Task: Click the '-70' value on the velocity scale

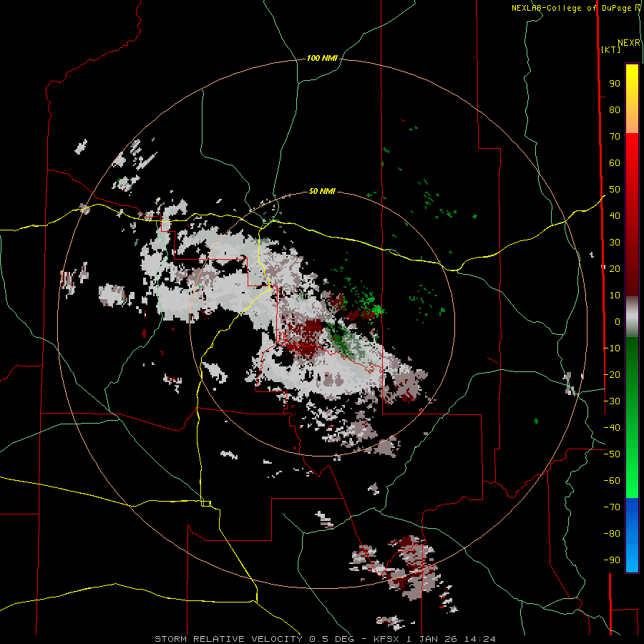Action: tap(612, 507)
